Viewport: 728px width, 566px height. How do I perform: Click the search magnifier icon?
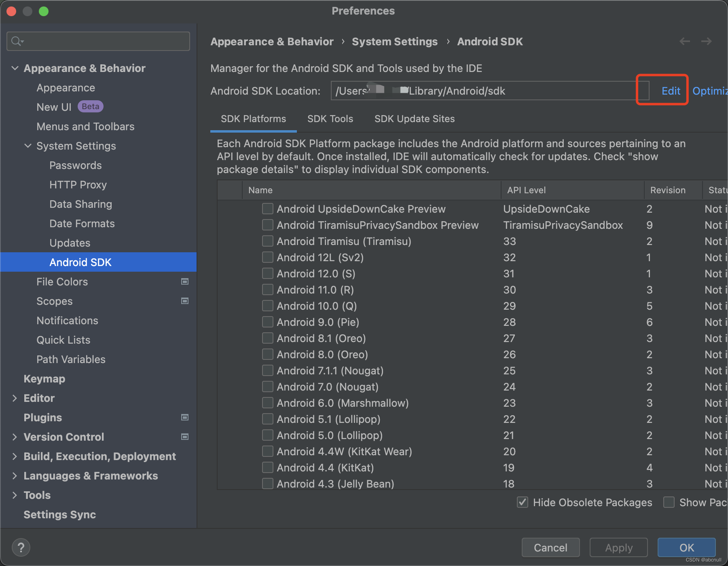click(17, 41)
